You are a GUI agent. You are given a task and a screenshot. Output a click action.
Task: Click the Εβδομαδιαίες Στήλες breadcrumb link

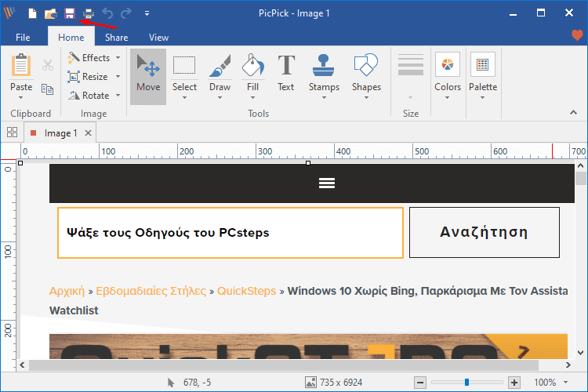point(151,291)
